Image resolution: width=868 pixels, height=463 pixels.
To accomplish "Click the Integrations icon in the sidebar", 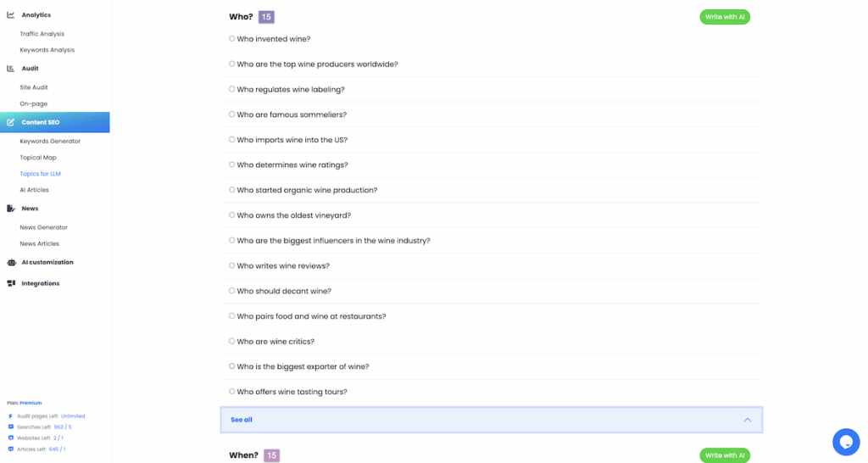I will (x=11, y=283).
